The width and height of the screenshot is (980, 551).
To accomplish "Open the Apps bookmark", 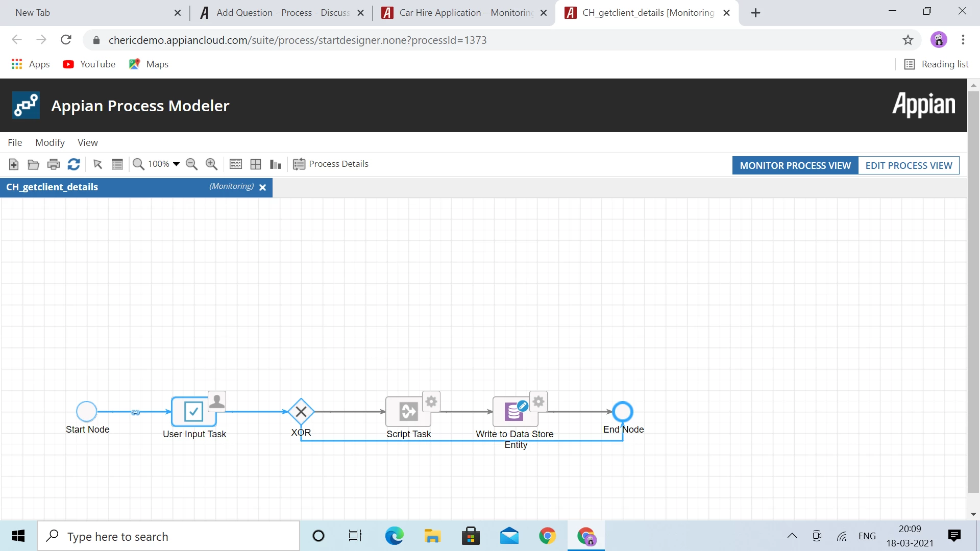I will 31,64.
